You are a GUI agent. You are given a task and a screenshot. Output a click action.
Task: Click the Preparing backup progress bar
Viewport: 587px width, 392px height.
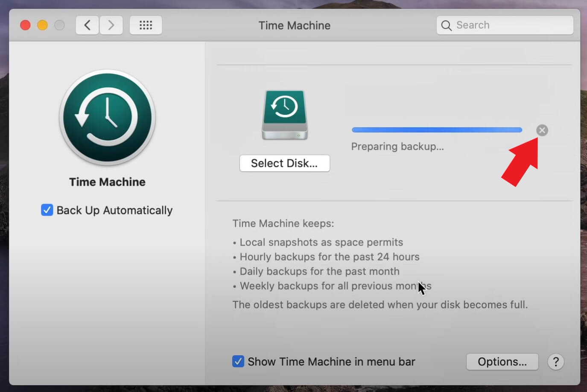(x=437, y=129)
